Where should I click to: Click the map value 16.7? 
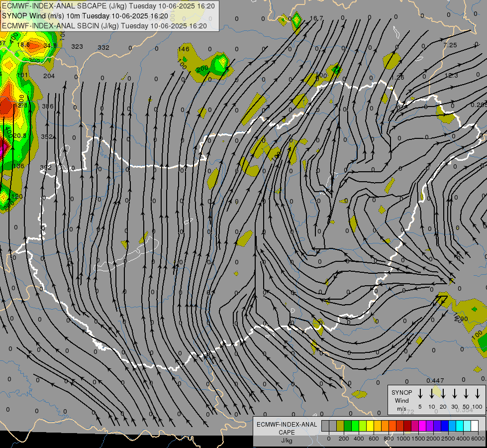pyautogui.click(x=316, y=18)
